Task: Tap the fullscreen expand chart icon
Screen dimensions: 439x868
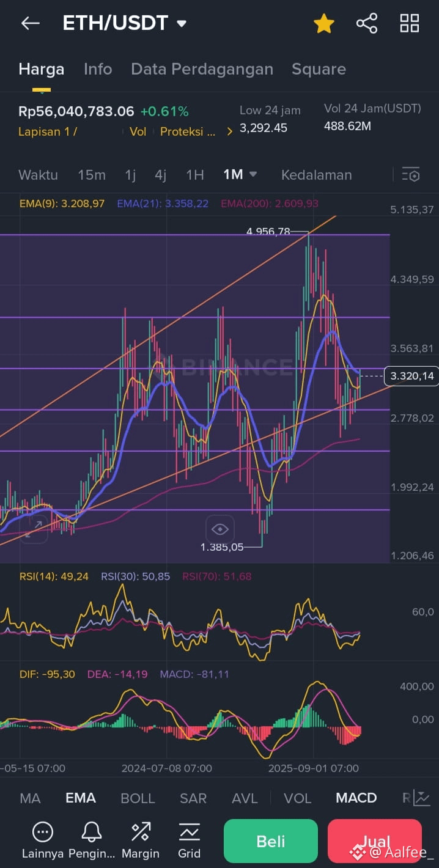Action: pos(34,529)
